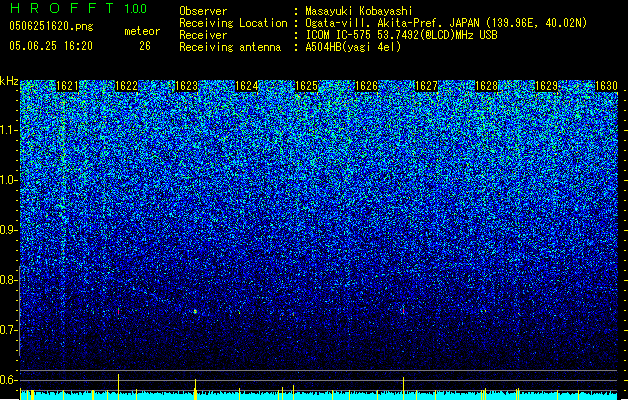
Task: Click the yellow power spike before 1627
Action: click(x=404, y=388)
